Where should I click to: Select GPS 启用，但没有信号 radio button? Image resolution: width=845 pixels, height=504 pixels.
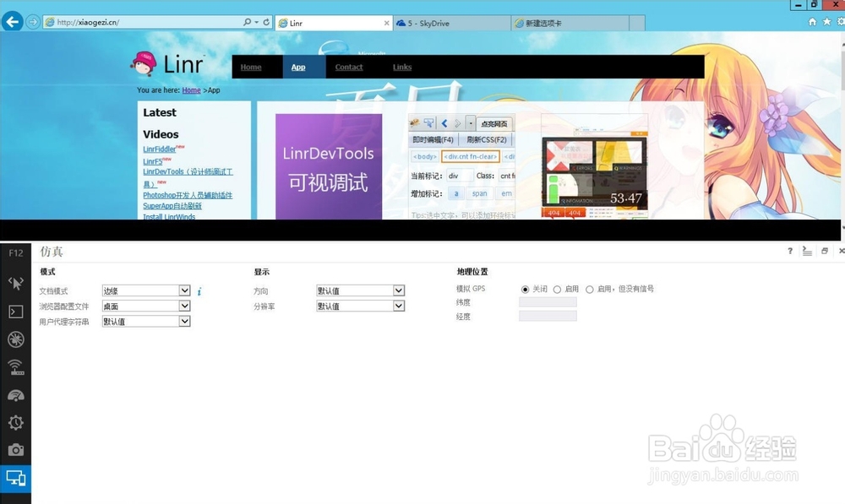(590, 290)
